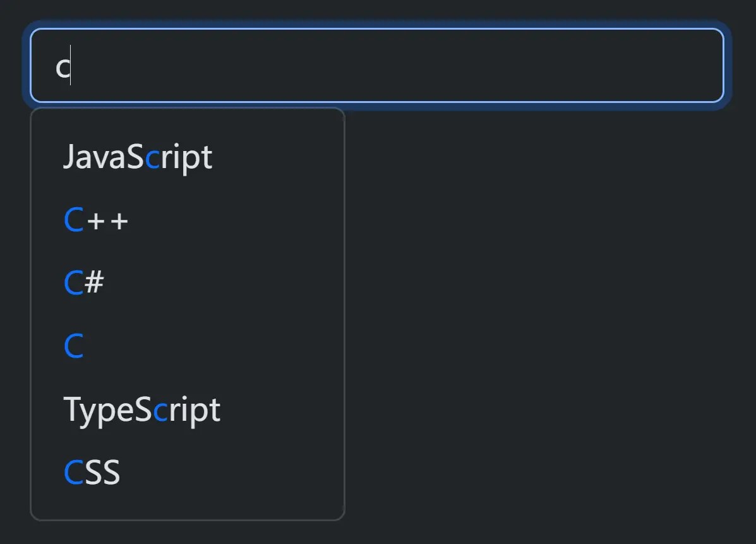Click the '#' symbol of the C# entry
This screenshot has height=544, width=756.
click(x=94, y=282)
